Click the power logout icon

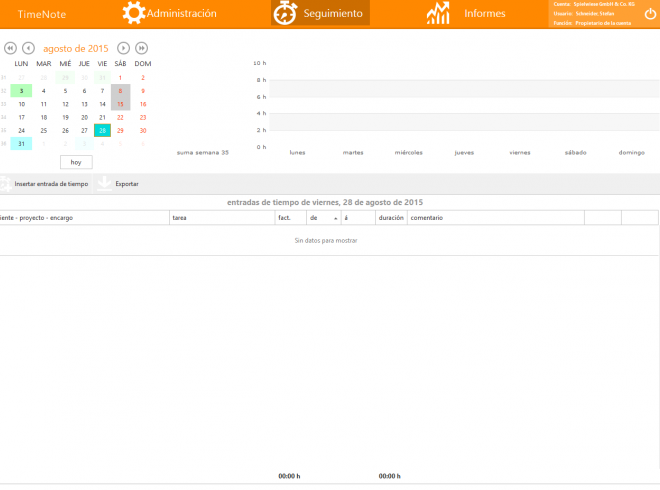[649, 14]
